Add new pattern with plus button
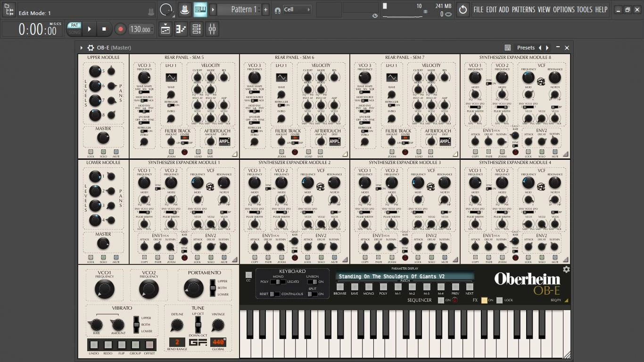The width and height of the screenshot is (644, 362). pyautogui.click(x=265, y=9)
